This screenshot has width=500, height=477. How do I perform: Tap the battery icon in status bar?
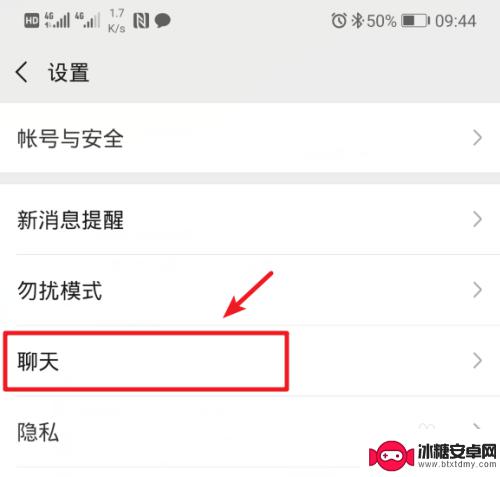(415, 21)
